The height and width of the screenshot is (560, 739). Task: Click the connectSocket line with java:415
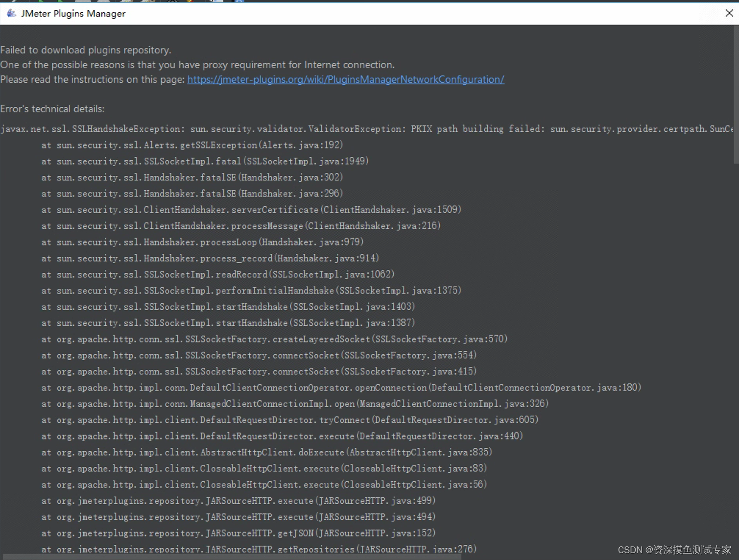point(259,371)
